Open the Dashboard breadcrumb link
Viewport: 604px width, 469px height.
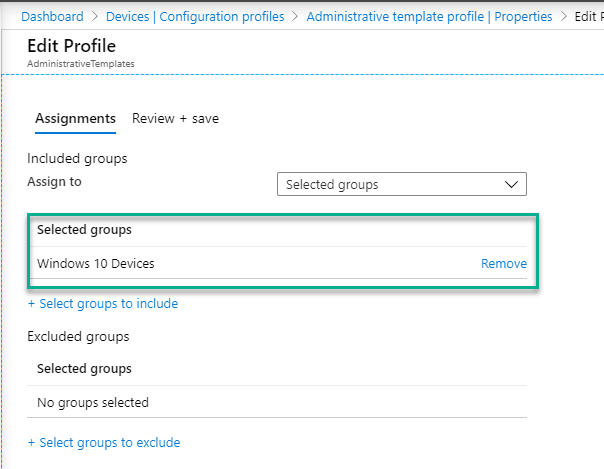pos(52,17)
